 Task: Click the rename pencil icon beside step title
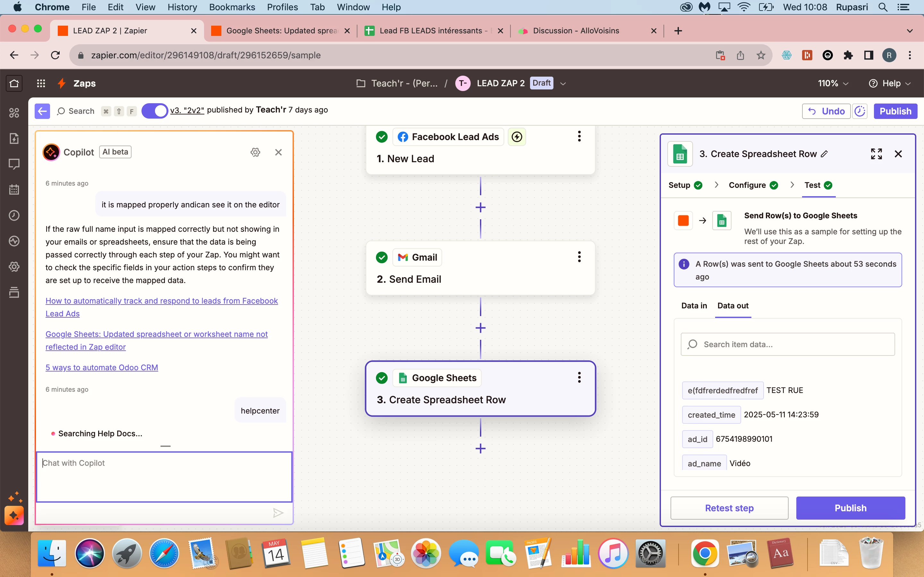[824, 154]
